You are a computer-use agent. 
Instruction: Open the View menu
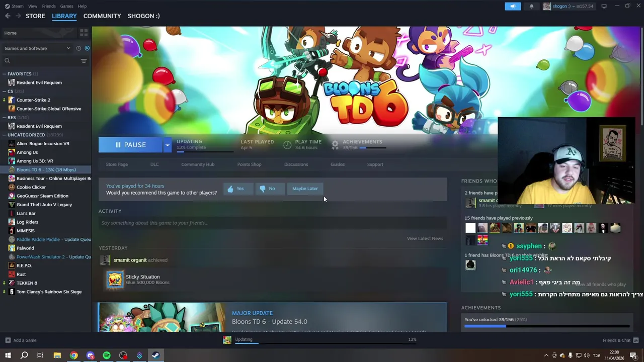tap(33, 6)
